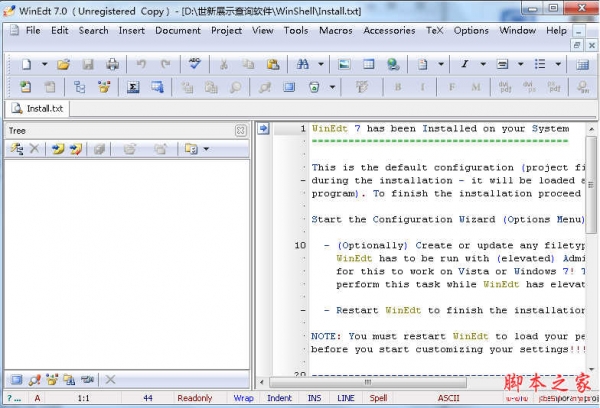Click the Cut scissors icon

[x=224, y=64]
